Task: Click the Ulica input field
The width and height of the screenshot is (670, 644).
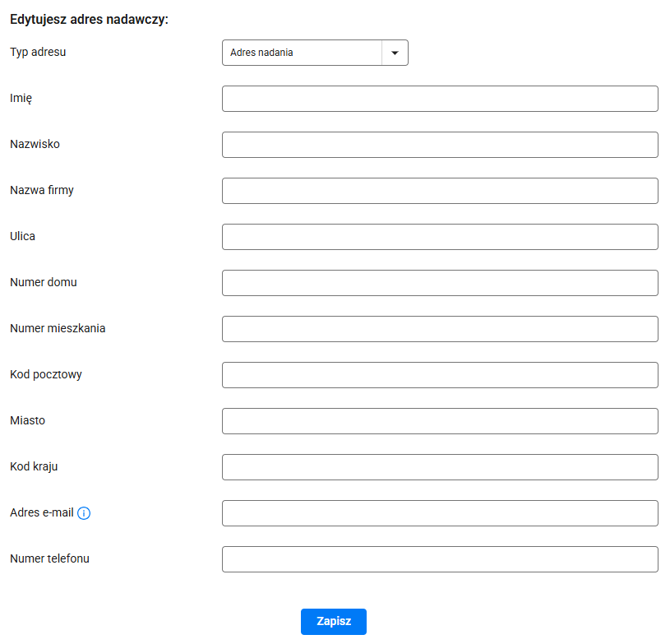Action: (440, 237)
